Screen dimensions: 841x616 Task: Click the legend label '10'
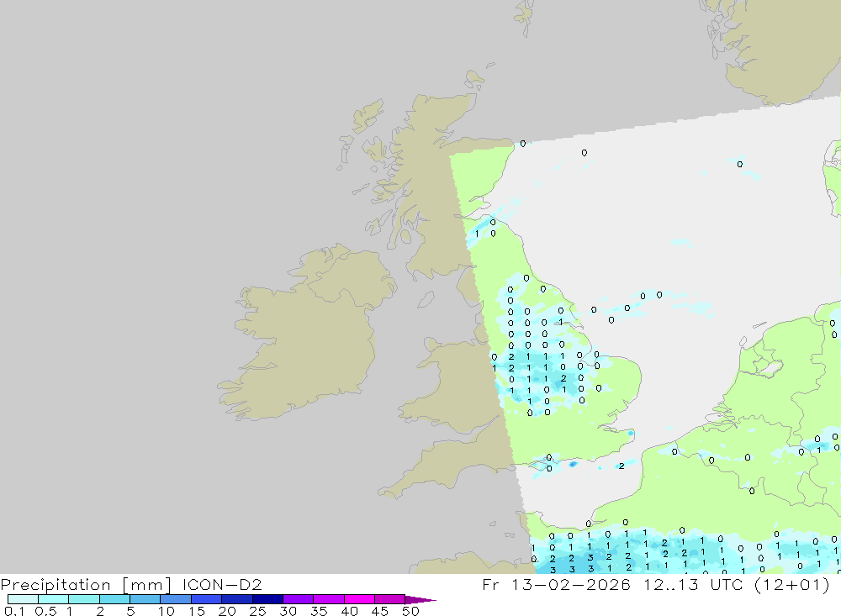[x=167, y=611]
